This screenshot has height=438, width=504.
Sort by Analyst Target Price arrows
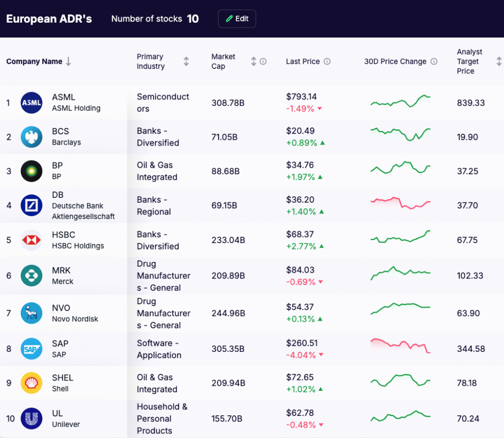pyautogui.click(x=499, y=62)
